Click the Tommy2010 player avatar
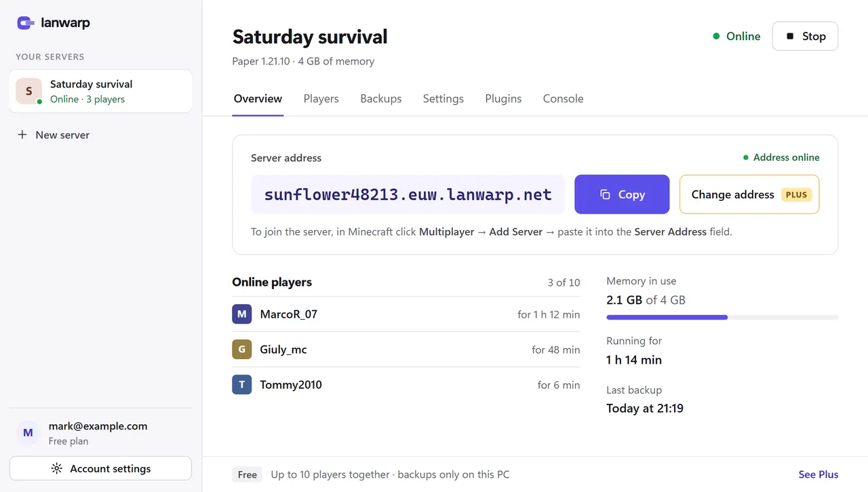This screenshot has height=492, width=868. coord(242,385)
